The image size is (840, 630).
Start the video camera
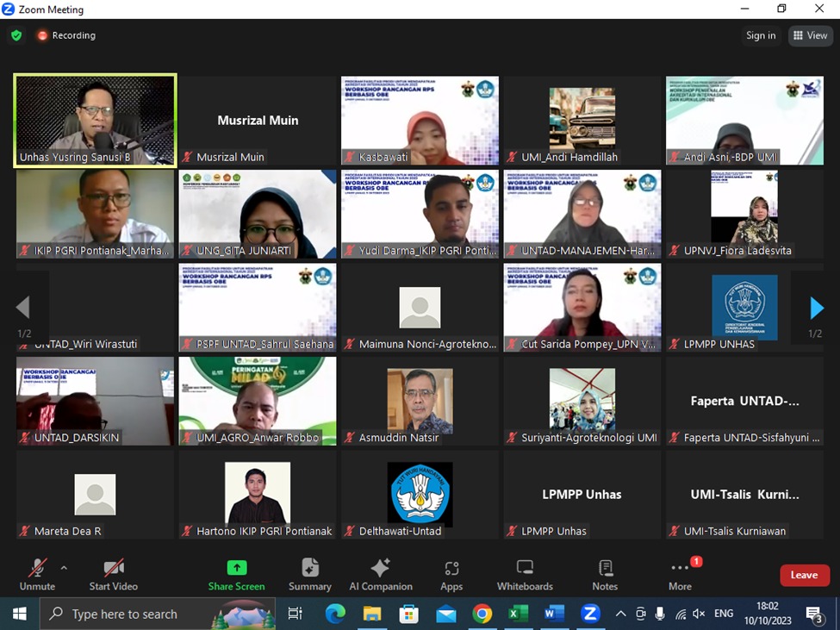point(114,575)
